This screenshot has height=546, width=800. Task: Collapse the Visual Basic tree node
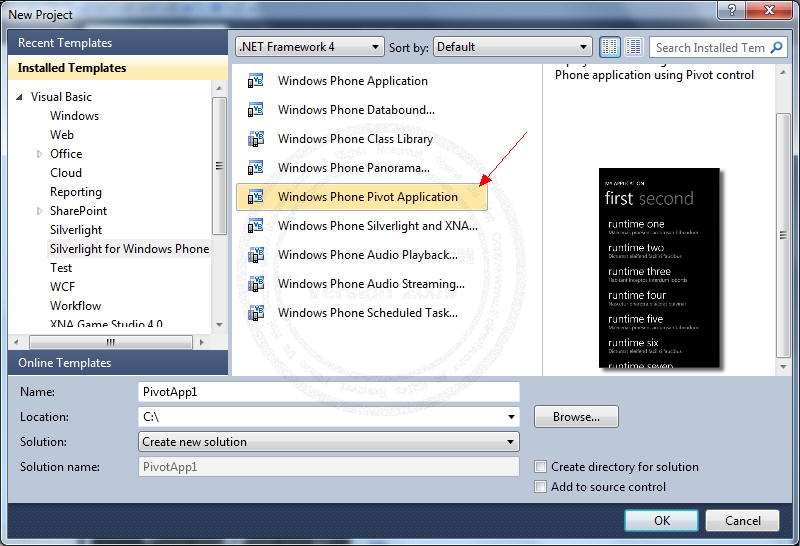(x=19, y=97)
